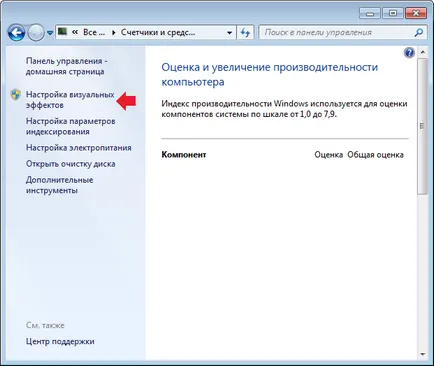This screenshot has width=434, height=366.
Task: Open 'Настройка визуальных эффектов' link
Action: coord(70,100)
